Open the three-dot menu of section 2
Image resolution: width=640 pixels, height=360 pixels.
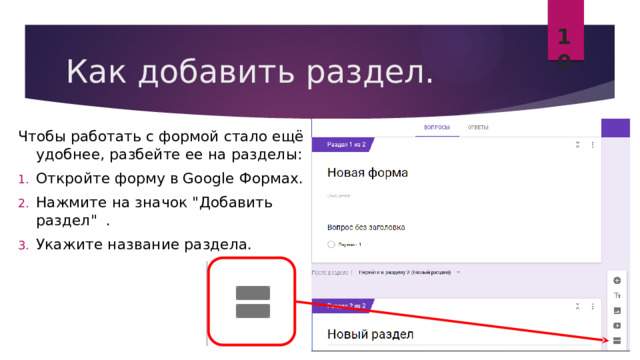pos(593,306)
